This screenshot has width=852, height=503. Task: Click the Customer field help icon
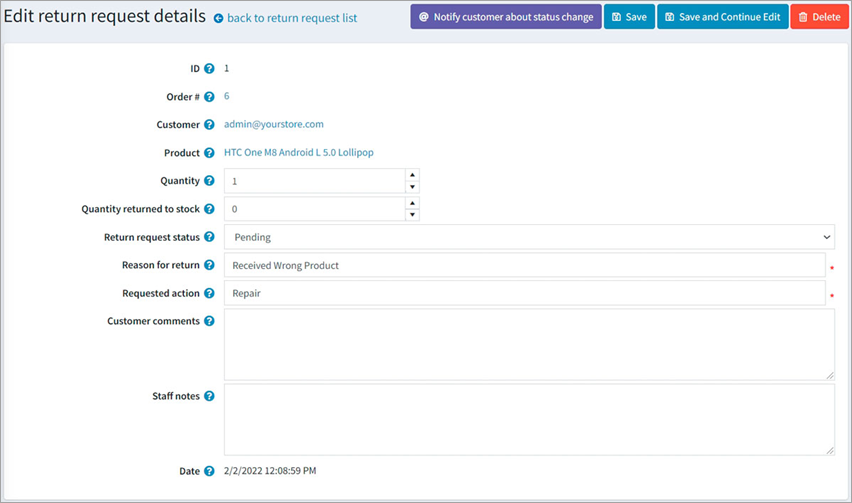click(x=209, y=125)
